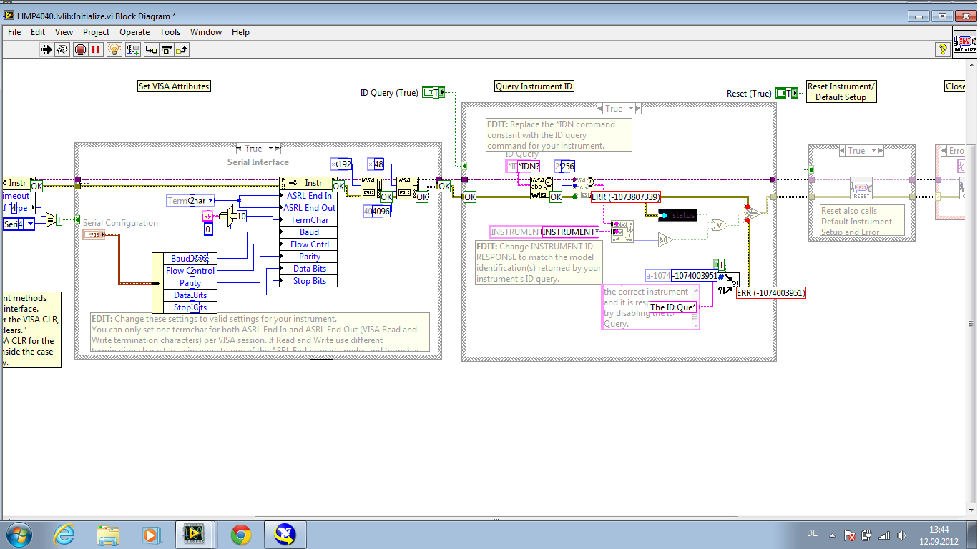Click the Step Out toolbar icon
Image resolution: width=980 pixels, height=549 pixels.
pyautogui.click(x=182, y=49)
